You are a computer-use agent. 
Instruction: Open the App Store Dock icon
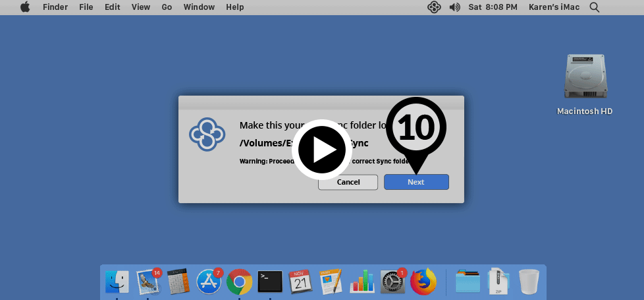[x=209, y=282]
